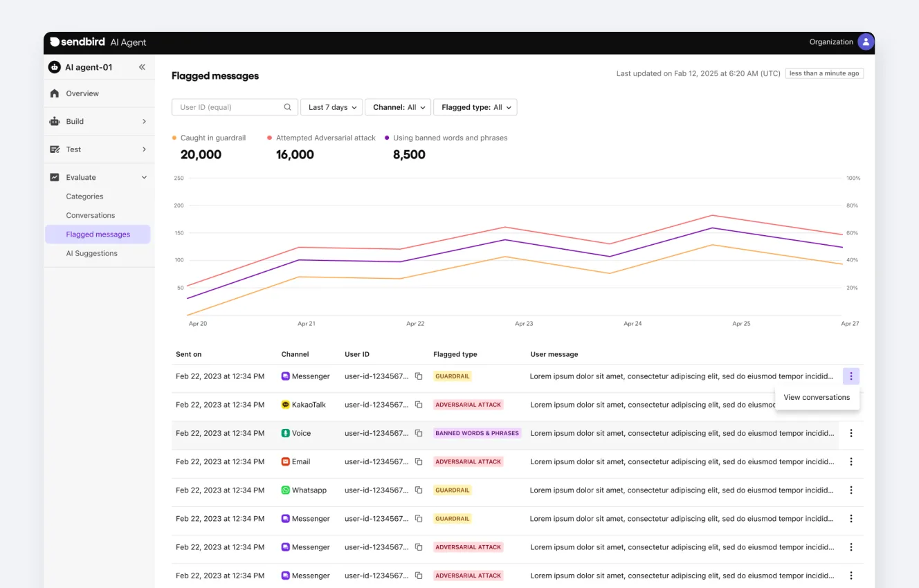Copy user ID in the KakaoTalk row

coord(419,405)
